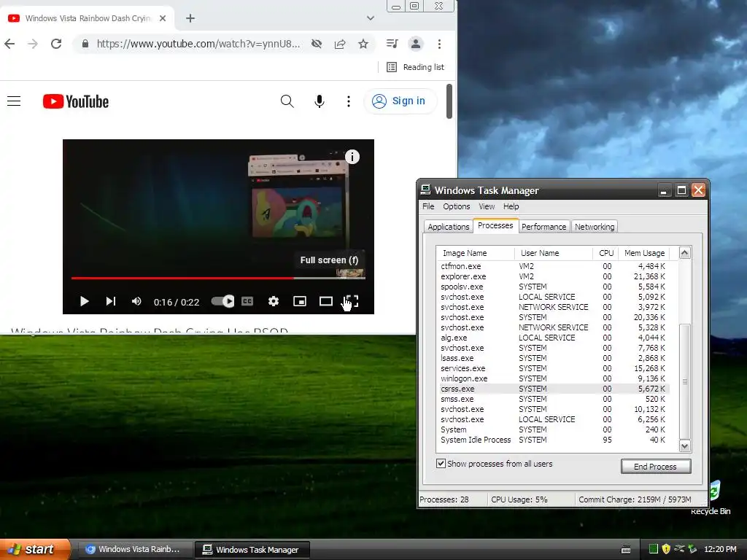This screenshot has width=747, height=560.
Task: Switch to theater mode
Action: point(326,301)
